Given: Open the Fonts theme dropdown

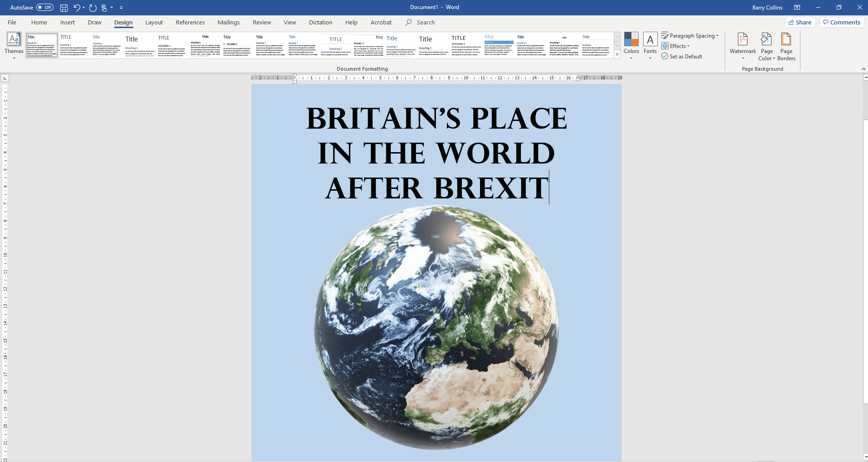Looking at the screenshot, I should (x=650, y=46).
